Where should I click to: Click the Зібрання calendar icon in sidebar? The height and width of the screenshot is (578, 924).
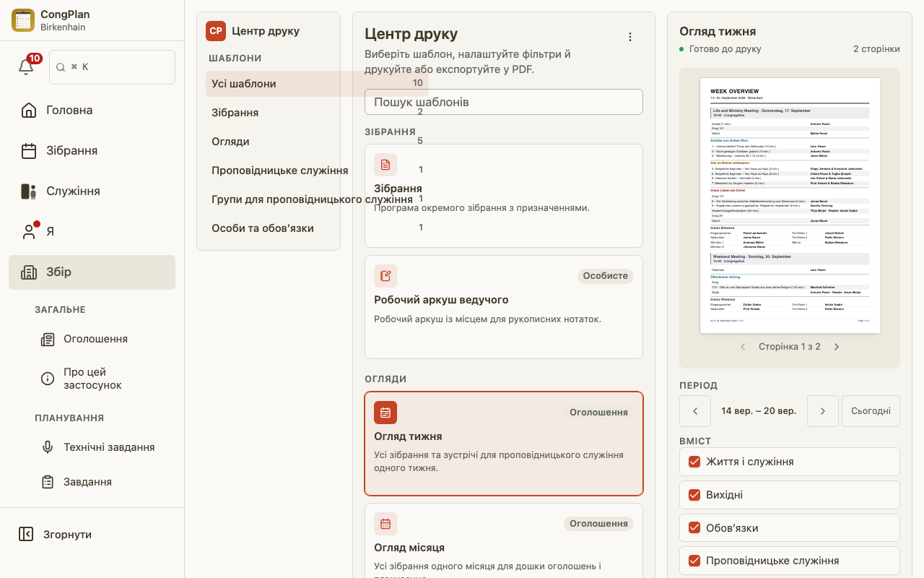coord(29,151)
